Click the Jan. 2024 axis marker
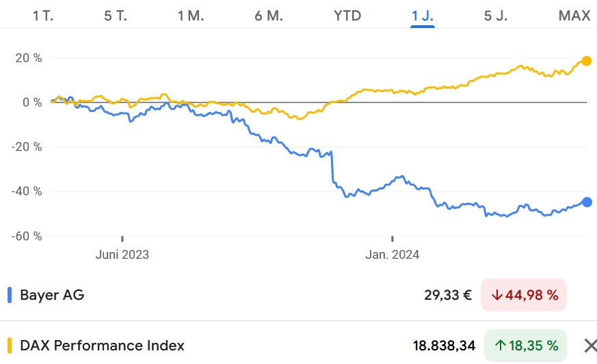This screenshot has width=597, height=364. coord(393,255)
